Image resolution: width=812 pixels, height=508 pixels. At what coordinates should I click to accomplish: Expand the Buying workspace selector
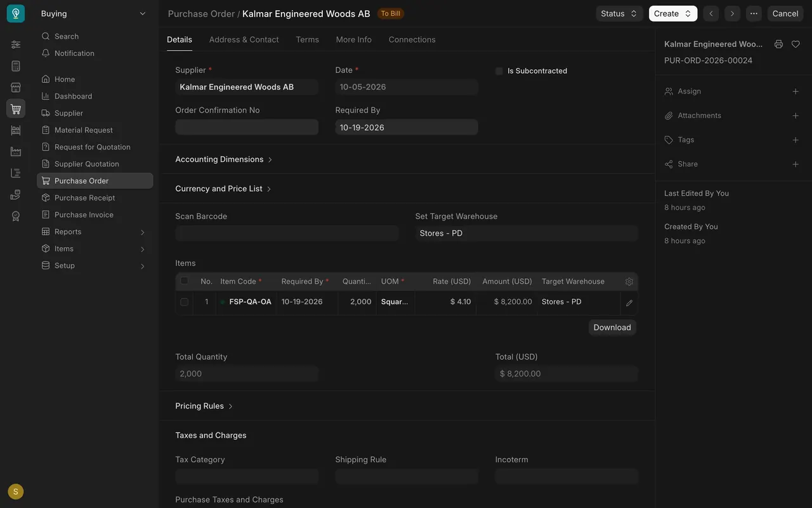[93, 13]
